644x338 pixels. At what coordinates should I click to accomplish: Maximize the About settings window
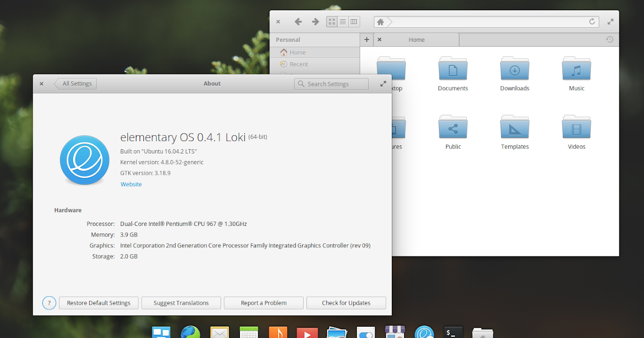(x=383, y=84)
